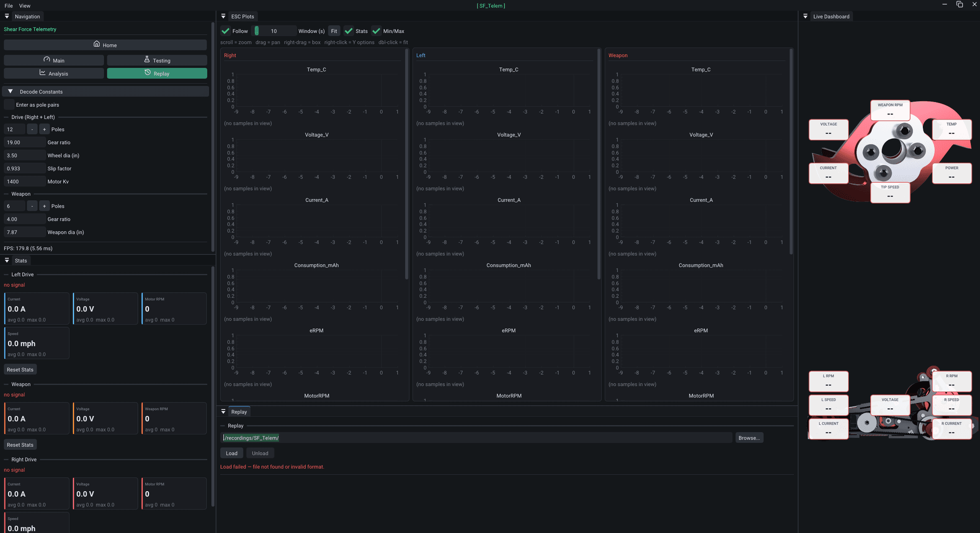980x533 pixels.
Task: Decrease Drive poles with minus button
Action: point(32,130)
